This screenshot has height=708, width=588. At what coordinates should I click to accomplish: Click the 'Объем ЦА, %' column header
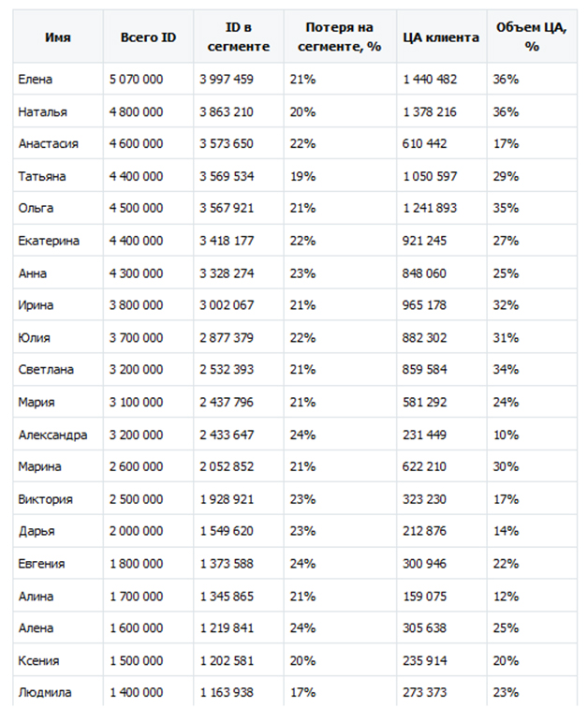click(532, 37)
